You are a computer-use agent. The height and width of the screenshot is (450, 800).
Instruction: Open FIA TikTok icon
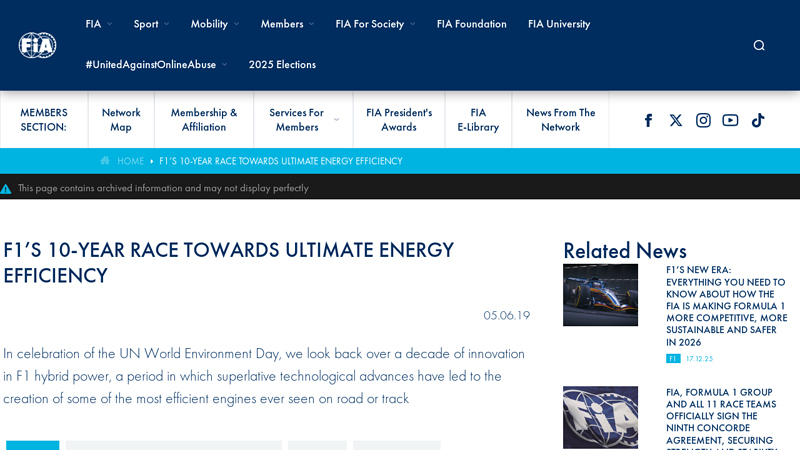pos(758,120)
